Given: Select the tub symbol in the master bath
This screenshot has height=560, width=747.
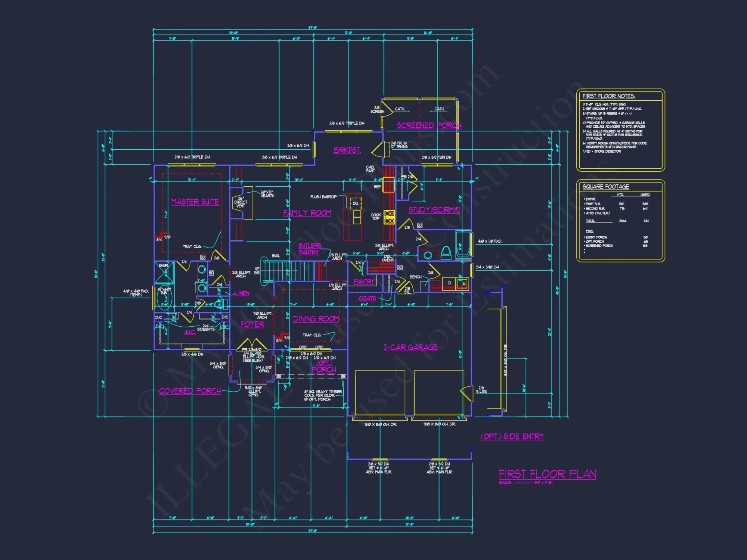Looking at the screenshot, I should [164, 297].
